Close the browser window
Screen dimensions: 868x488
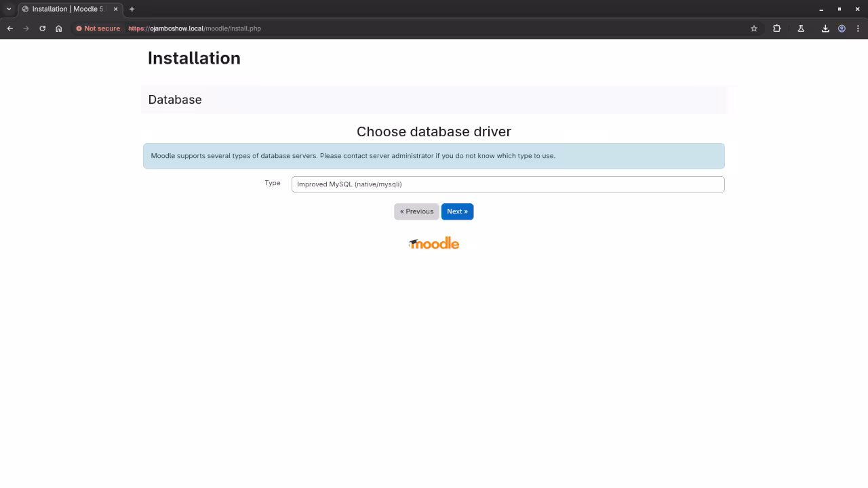858,9
